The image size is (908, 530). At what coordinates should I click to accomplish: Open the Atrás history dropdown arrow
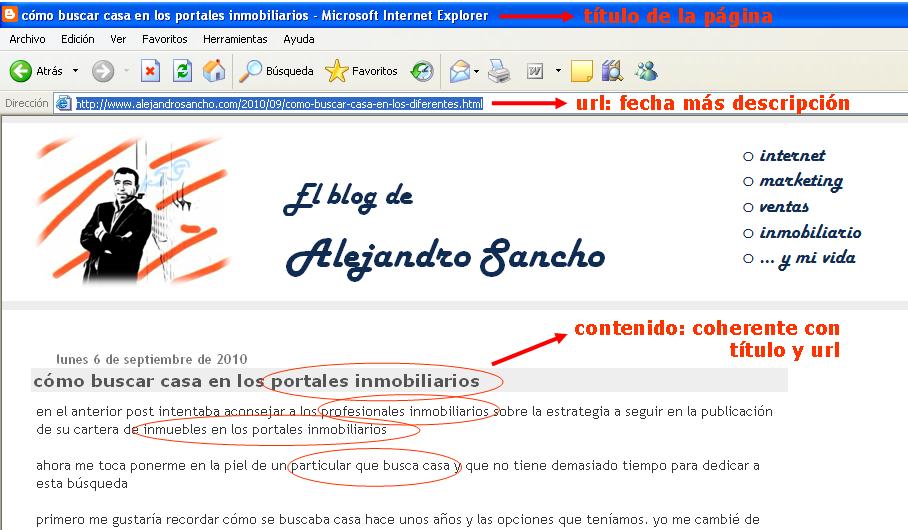click(75, 71)
